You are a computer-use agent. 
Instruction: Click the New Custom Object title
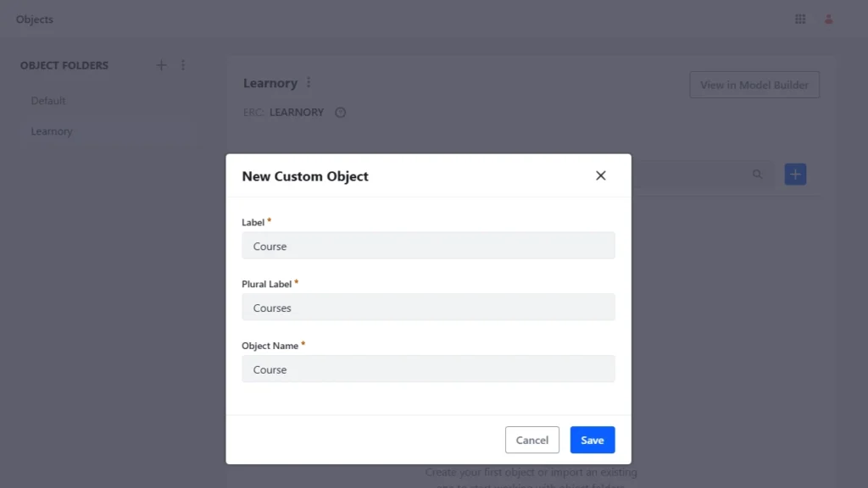(x=305, y=176)
